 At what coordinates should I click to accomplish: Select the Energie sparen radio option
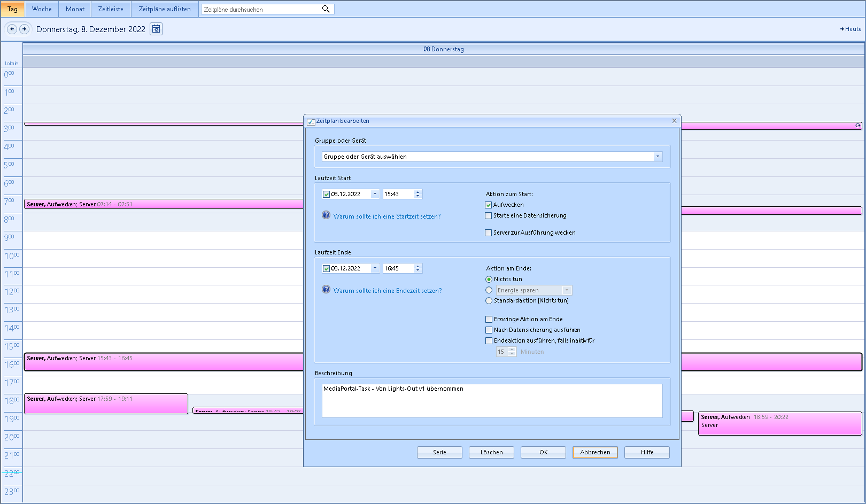coord(489,290)
